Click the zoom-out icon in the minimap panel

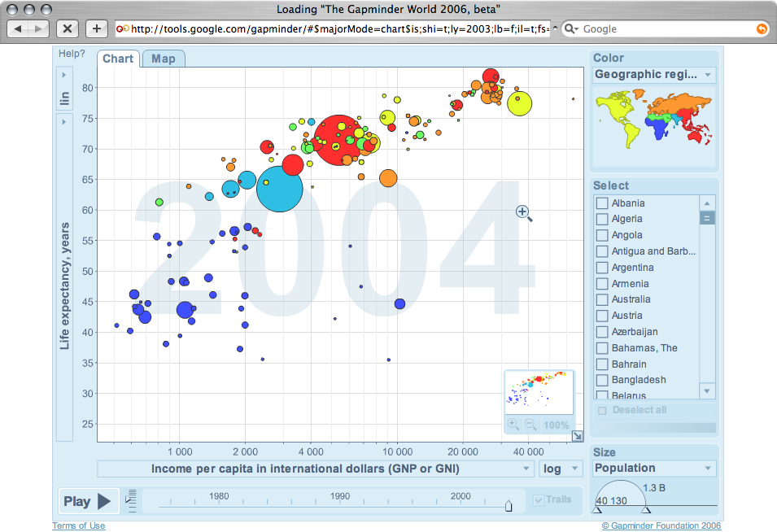530,424
